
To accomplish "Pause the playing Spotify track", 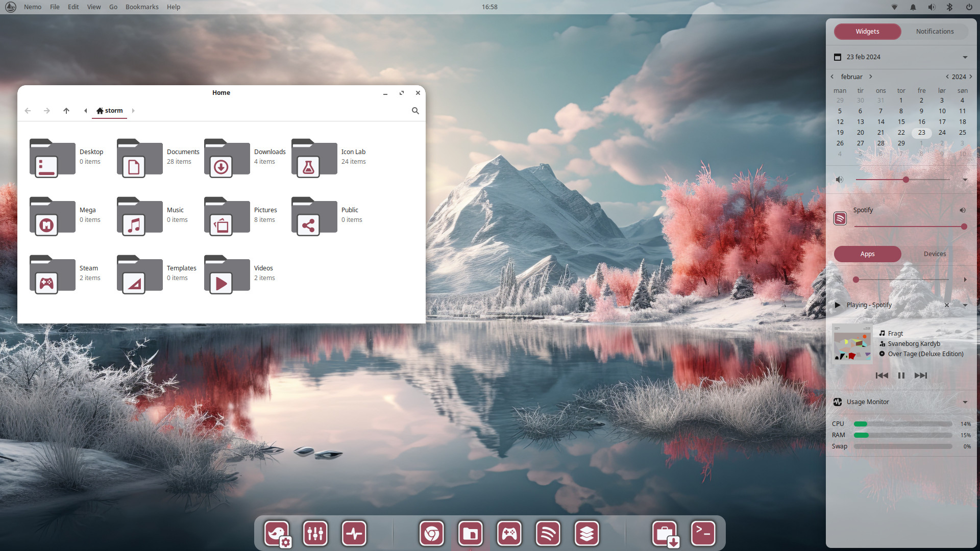I will (x=901, y=375).
